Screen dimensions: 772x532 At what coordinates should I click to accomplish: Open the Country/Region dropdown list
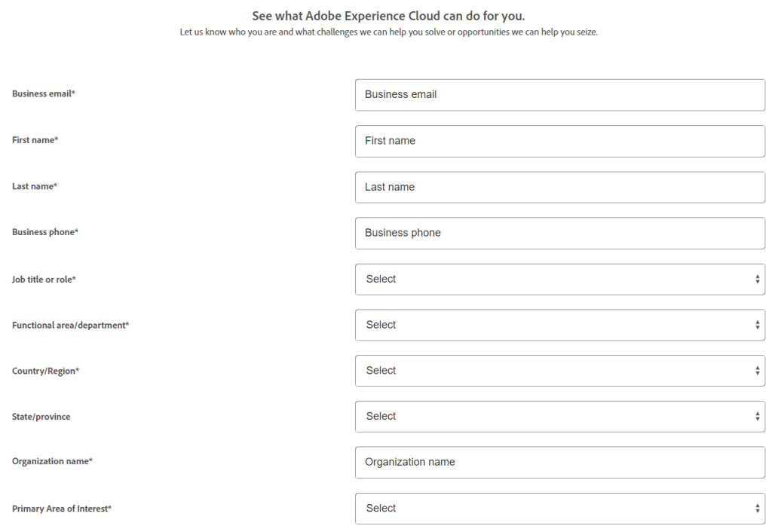coord(559,371)
